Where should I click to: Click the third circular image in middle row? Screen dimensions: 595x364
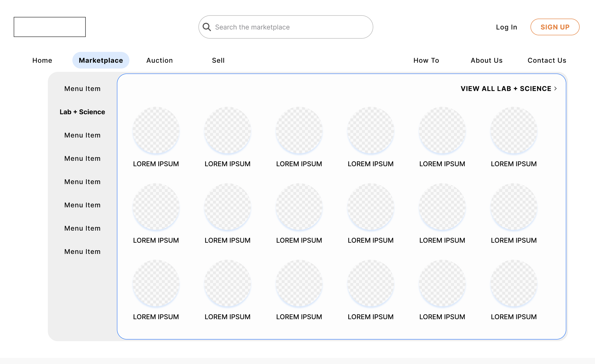pyautogui.click(x=299, y=207)
